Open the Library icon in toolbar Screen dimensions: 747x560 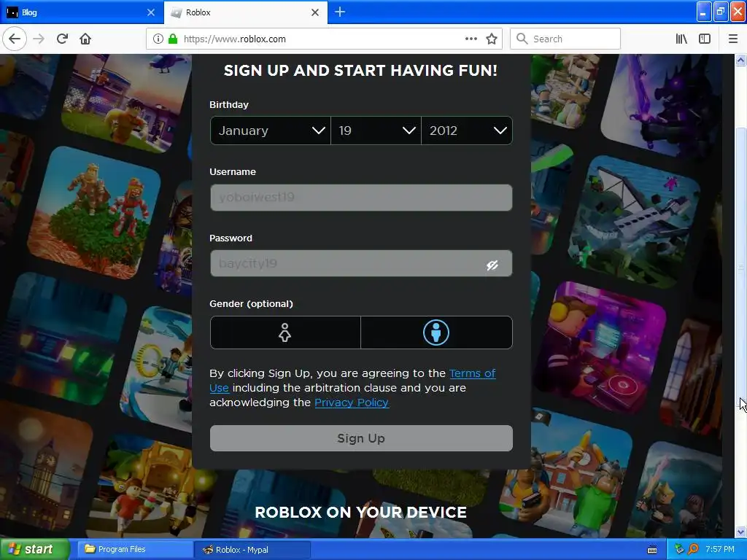(681, 39)
